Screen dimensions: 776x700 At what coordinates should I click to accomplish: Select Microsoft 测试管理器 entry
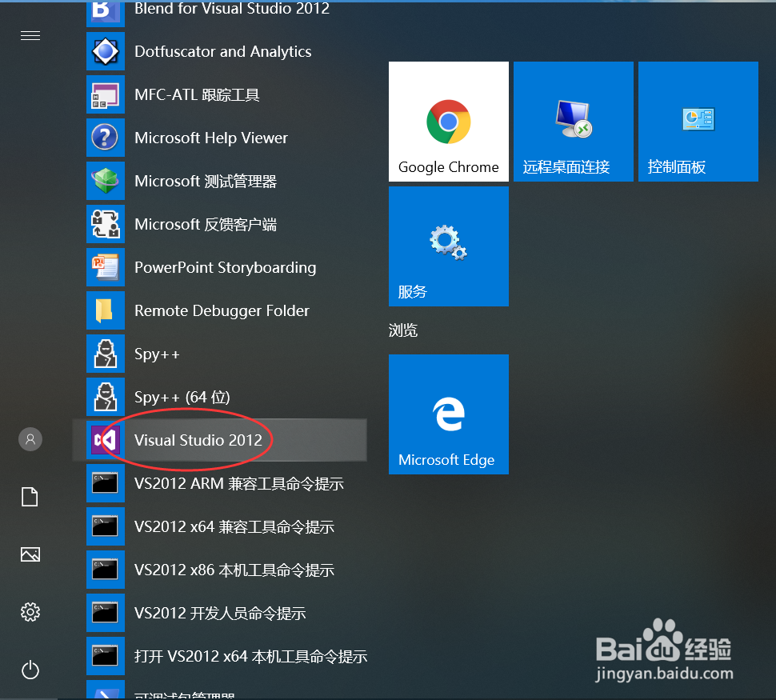pos(206,181)
